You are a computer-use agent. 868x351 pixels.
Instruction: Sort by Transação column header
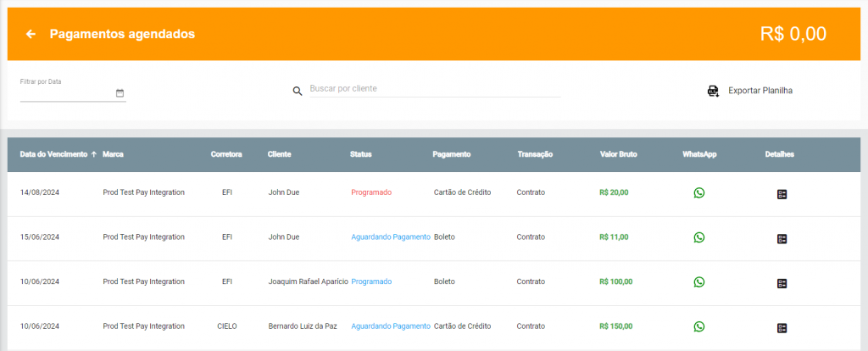[535, 154]
